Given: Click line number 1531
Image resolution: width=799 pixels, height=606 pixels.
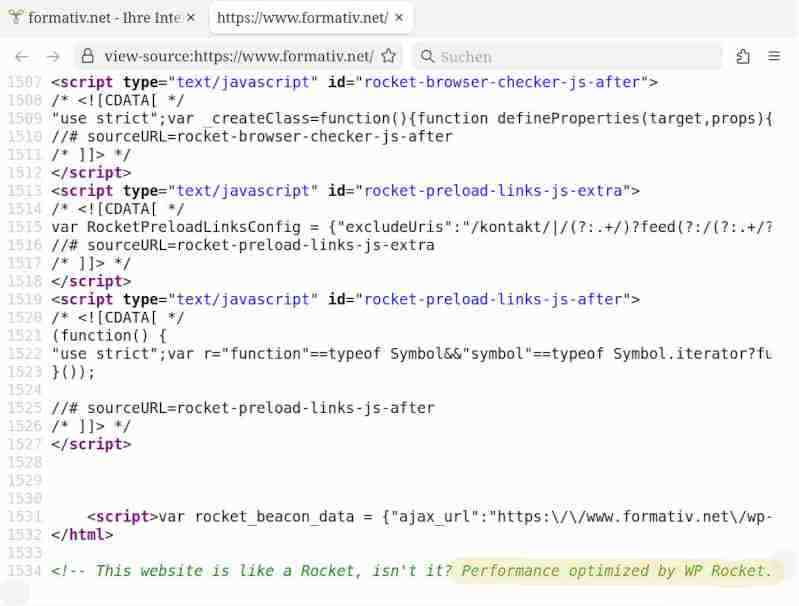Looking at the screenshot, I should [24, 516].
